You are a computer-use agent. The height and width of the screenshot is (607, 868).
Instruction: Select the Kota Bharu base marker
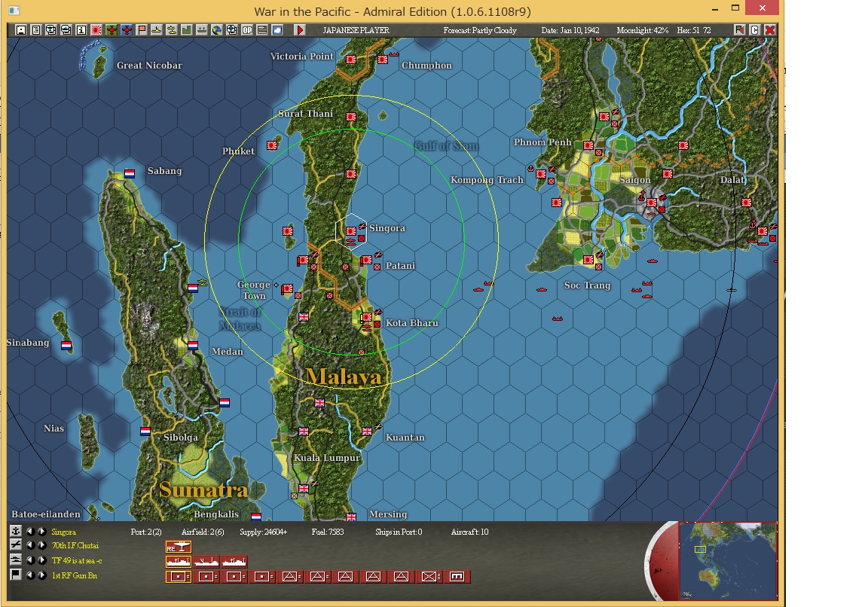point(367,318)
